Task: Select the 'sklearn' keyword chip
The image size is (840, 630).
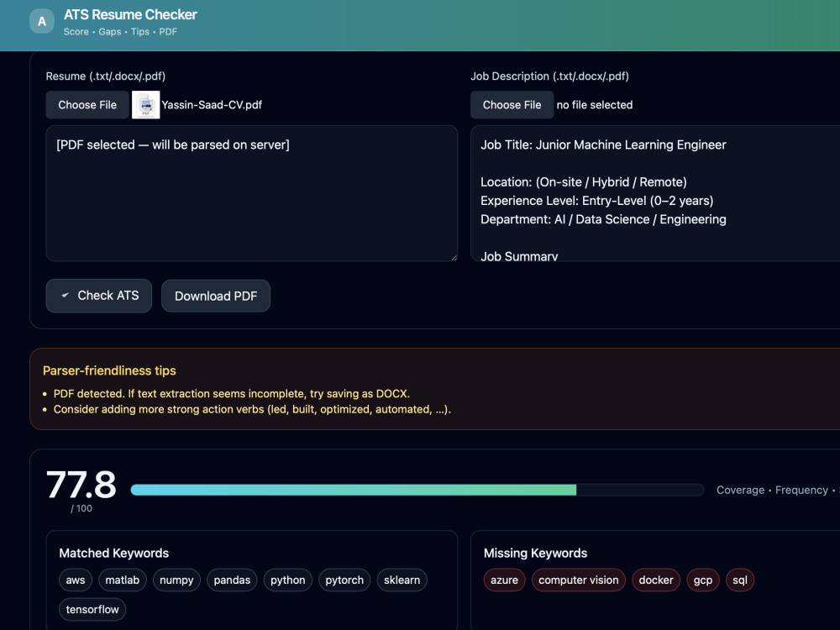Action: (402, 580)
